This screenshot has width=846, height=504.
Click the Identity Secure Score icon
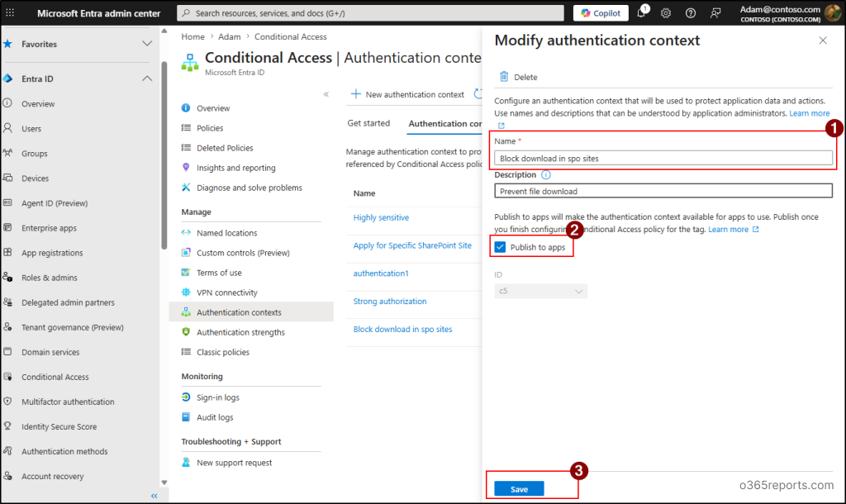(7, 426)
